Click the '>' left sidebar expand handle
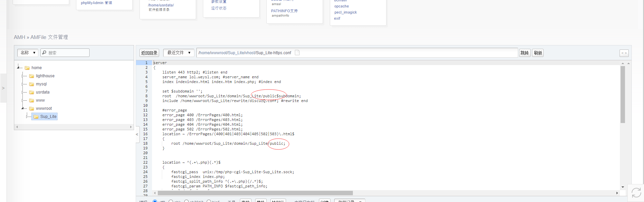This screenshot has height=202, width=644. 3,88
